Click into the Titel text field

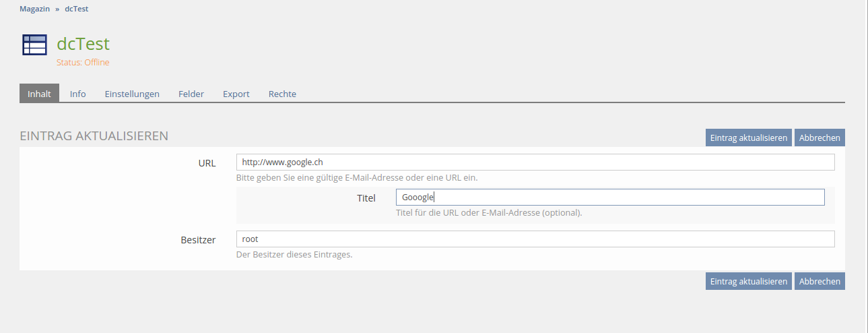(609, 197)
